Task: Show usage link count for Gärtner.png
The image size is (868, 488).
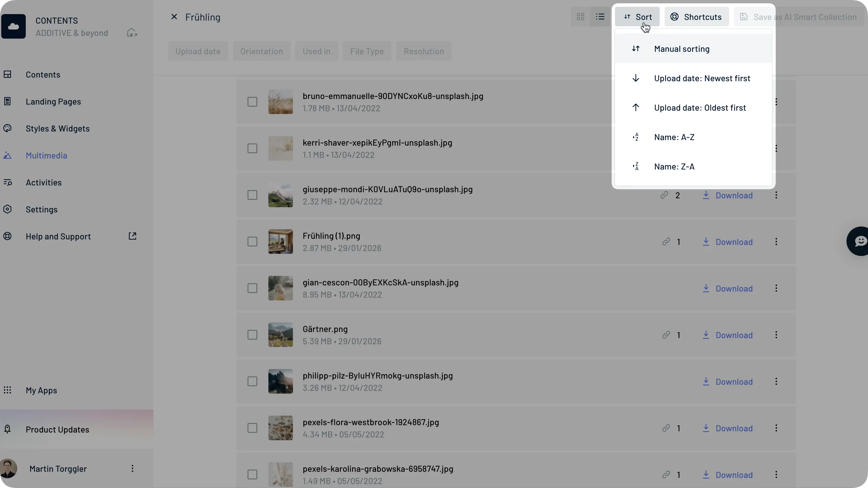Action: click(x=671, y=335)
